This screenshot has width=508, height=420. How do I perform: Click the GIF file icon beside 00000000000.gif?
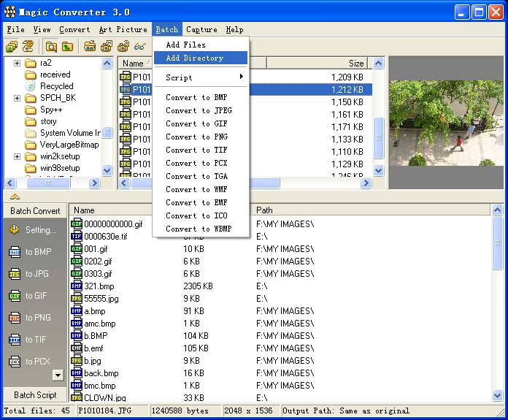pyautogui.click(x=77, y=224)
